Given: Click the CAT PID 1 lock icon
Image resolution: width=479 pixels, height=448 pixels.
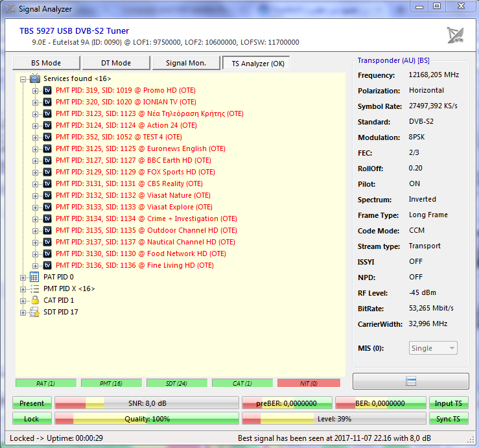Looking at the screenshot, I should click(35, 300).
